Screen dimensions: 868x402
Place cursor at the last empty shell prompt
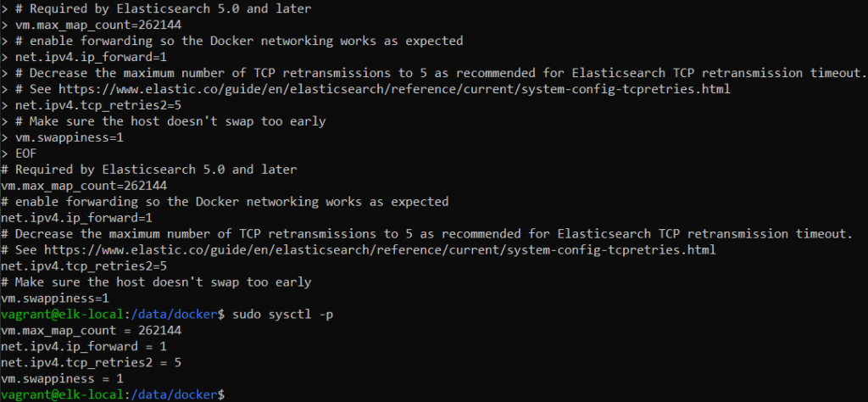click(x=229, y=395)
